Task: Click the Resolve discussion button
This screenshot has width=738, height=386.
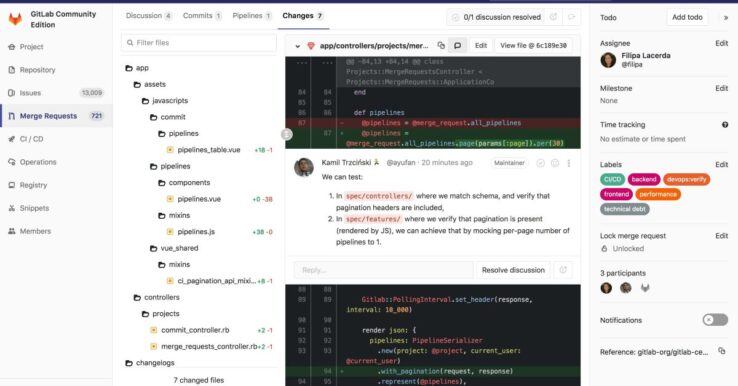Action: [513, 270]
